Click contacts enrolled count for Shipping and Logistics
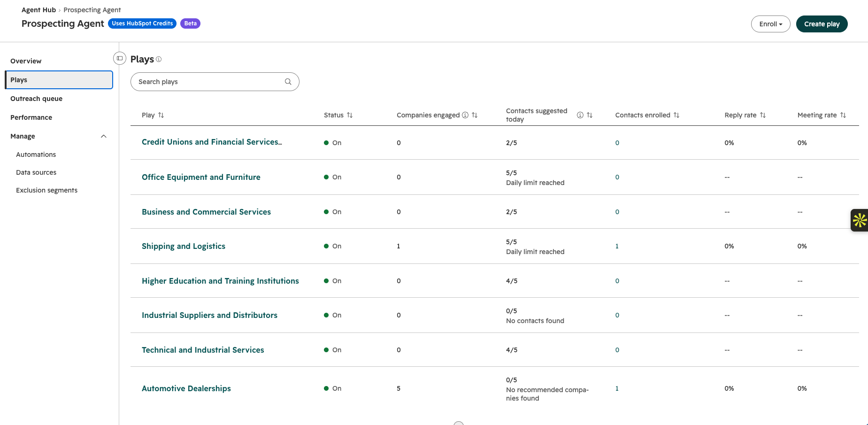This screenshot has height=425, width=868. [x=617, y=246]
